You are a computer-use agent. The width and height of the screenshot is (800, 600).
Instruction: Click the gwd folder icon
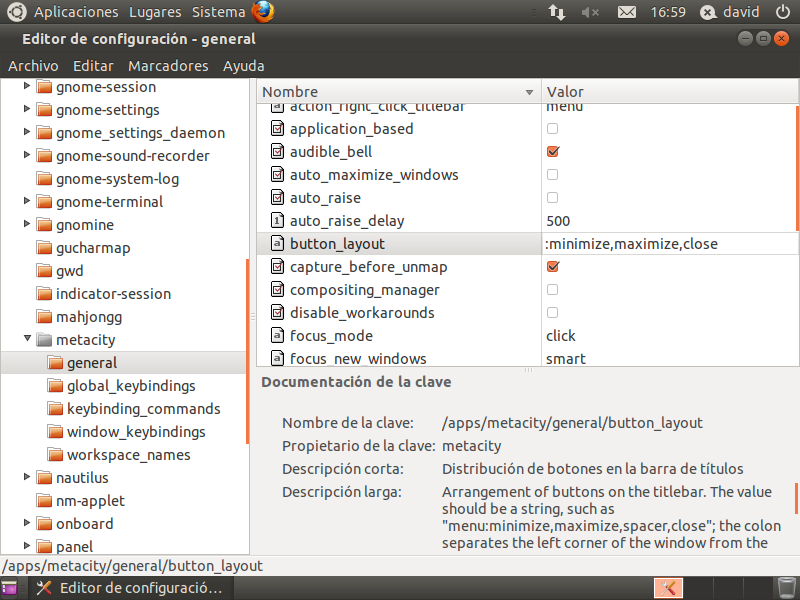tap(44, 271)
